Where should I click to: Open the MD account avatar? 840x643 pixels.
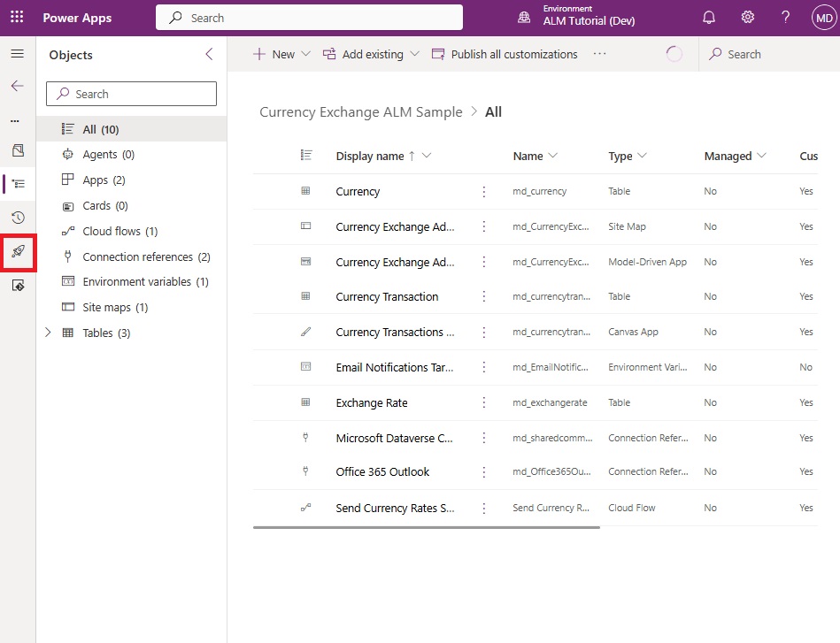[824, 19]
